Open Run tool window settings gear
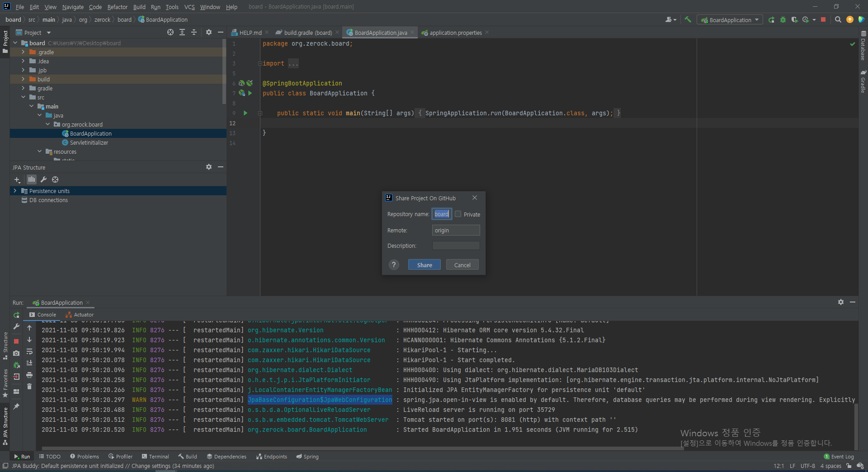 pyautogui.click(x=841, y=302)
